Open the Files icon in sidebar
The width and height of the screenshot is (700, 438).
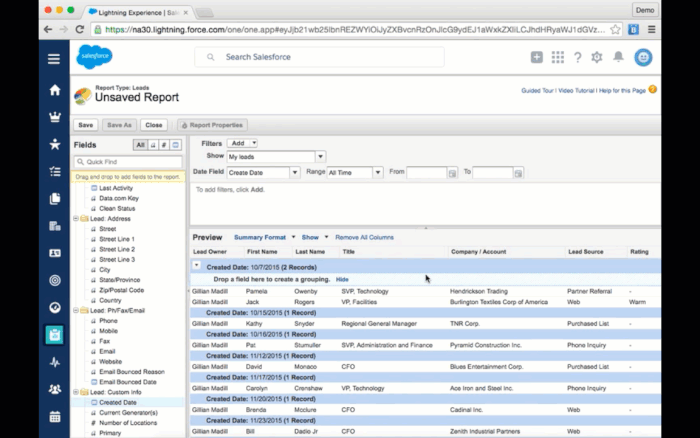tap(54, 199)
